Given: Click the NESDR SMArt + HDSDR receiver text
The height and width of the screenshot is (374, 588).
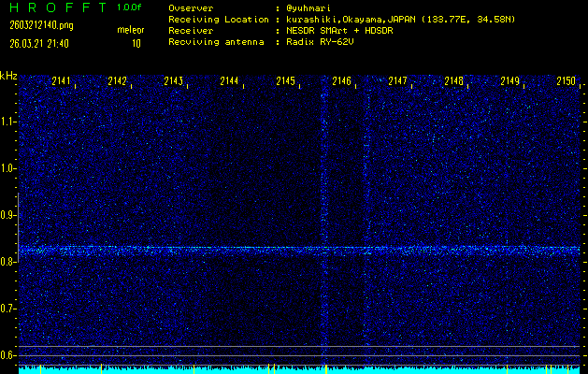Looking at the screenshot, I should coord(342,31).
